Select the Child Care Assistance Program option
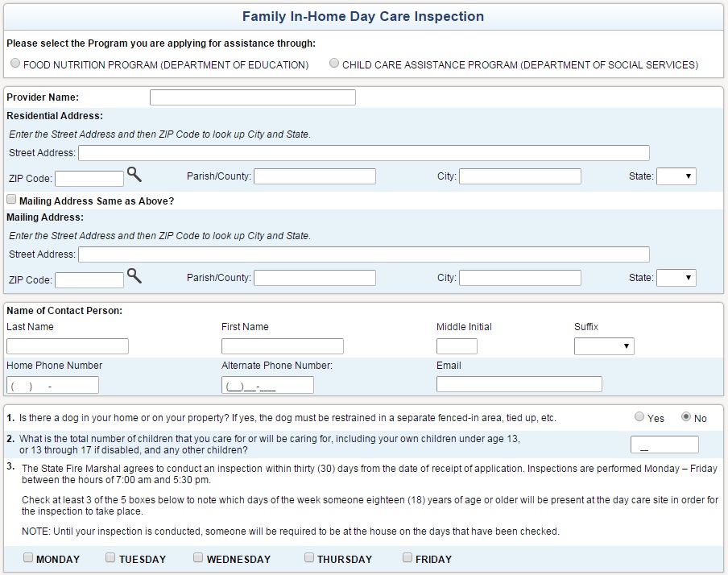Screen dimensions: 728x575 click(334, 64)
